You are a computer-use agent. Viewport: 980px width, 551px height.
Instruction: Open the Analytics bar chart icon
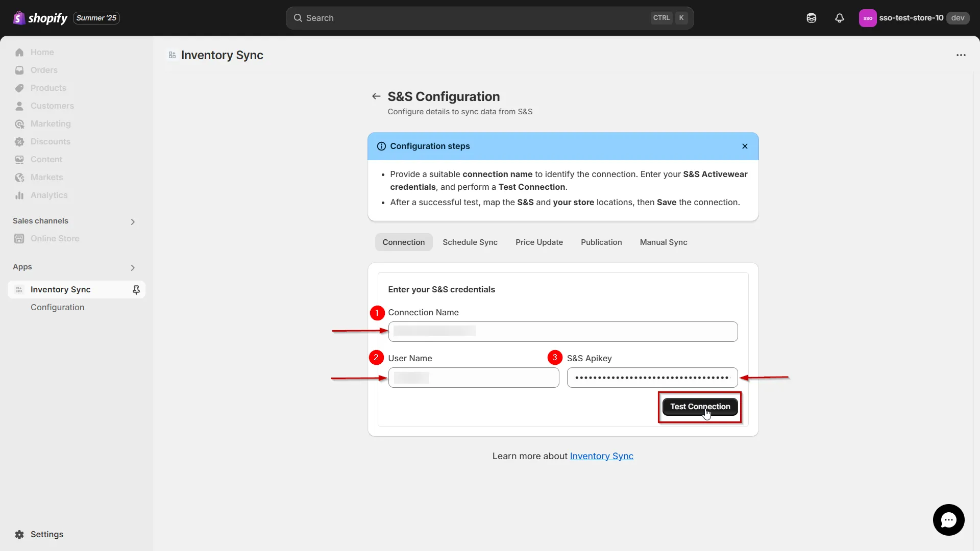click(x=19, y=195)
